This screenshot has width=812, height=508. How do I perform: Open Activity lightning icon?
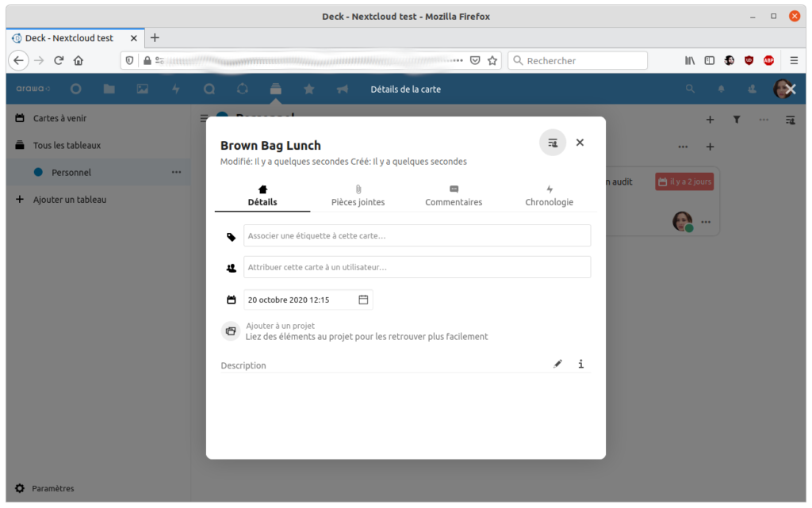176,89
